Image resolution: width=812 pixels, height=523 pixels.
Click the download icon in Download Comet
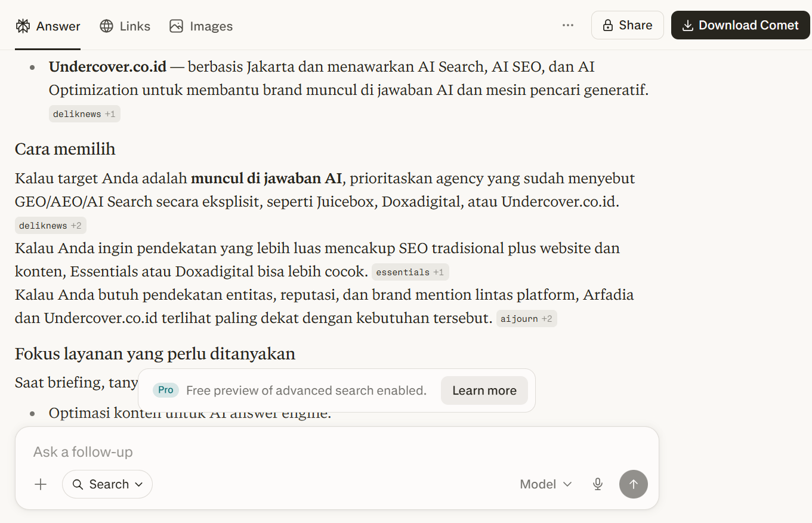pyautogui.click(x=687, y=26)
